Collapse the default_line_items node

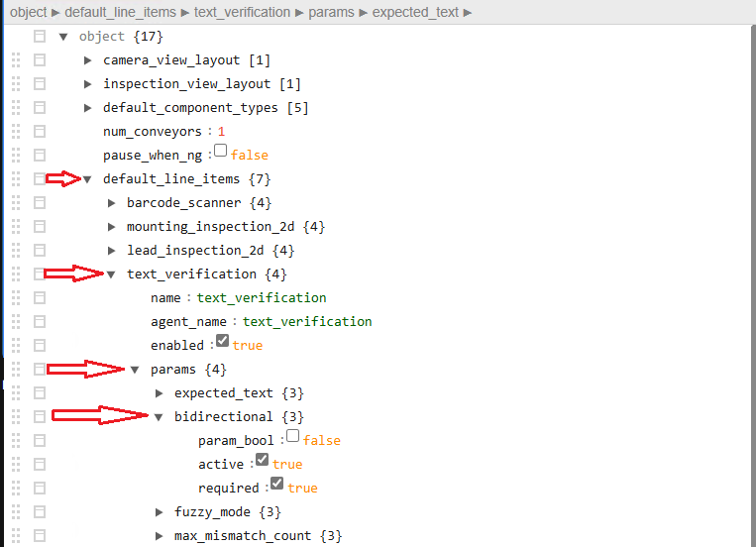pos(88,179)
